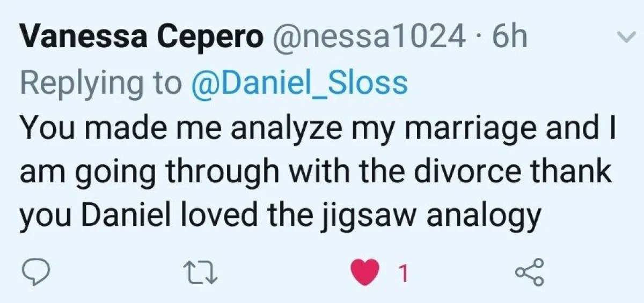Expand the tweet options chevron

tap(624, 38)
